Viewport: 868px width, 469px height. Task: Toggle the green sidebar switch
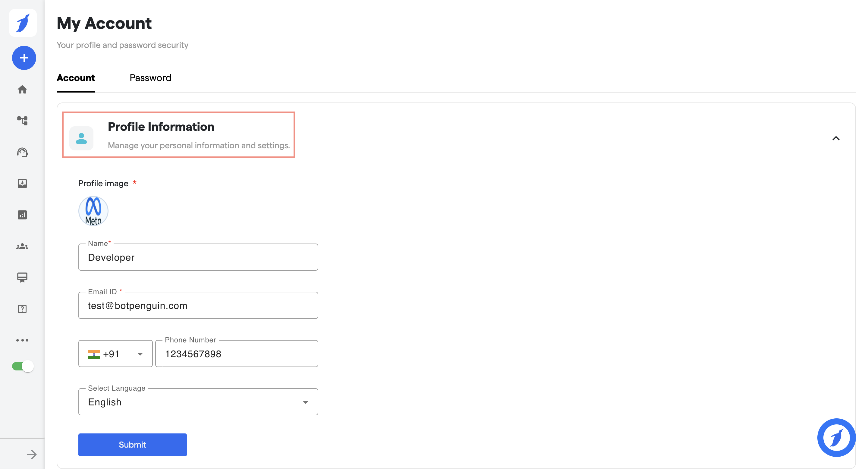click(23, 366)
